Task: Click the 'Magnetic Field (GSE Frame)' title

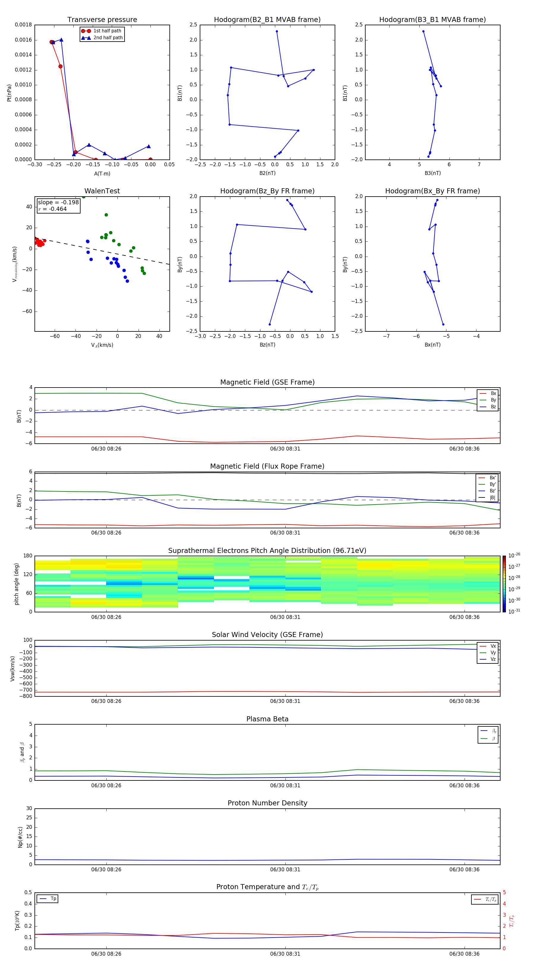Action: coord(267,382)
